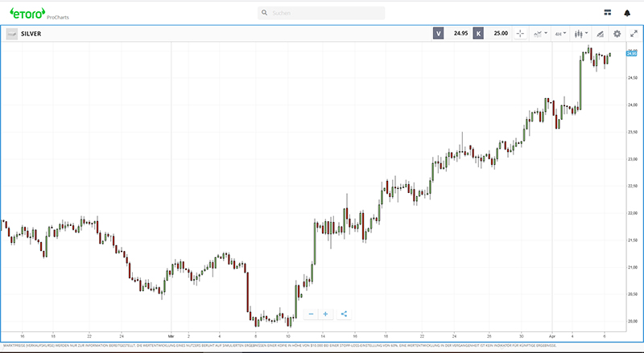Screen dimensions: 644x353
Task: Expand the indicators/studies dropdown
Action: point(539,34)
